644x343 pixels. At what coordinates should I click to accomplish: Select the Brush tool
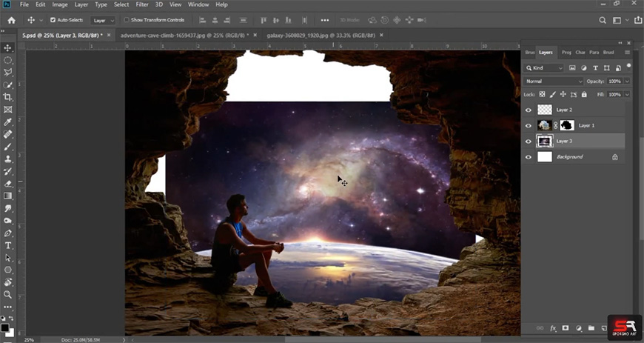(x=7, y=147)
